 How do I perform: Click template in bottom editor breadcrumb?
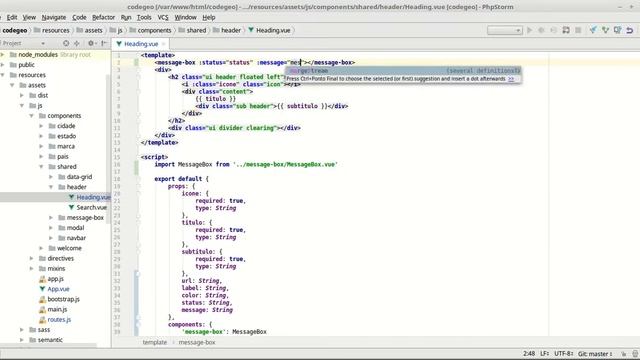[155, 342]
